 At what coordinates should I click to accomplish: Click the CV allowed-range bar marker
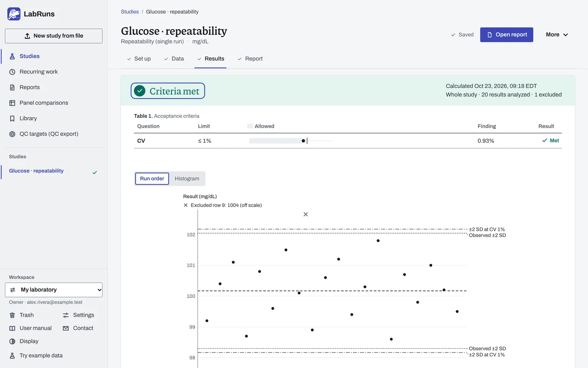click(303, 141)
